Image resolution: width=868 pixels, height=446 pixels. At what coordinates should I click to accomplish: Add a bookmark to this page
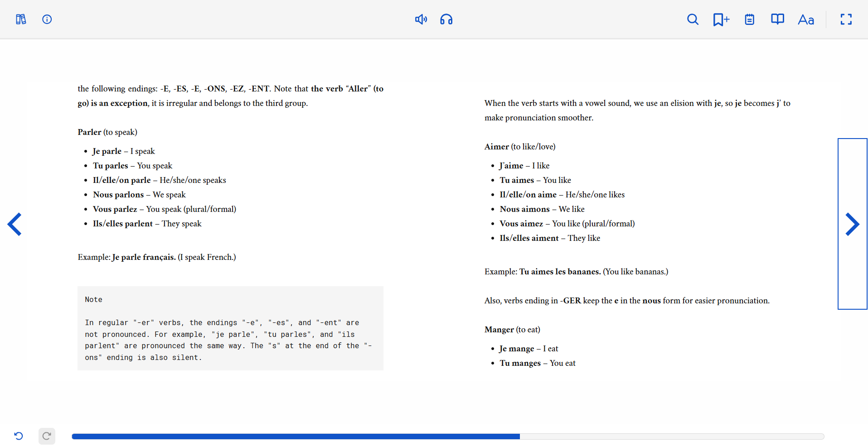pos(721,19)
